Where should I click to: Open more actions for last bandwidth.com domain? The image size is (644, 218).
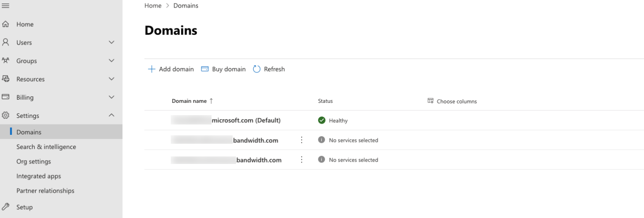(302, 160)
